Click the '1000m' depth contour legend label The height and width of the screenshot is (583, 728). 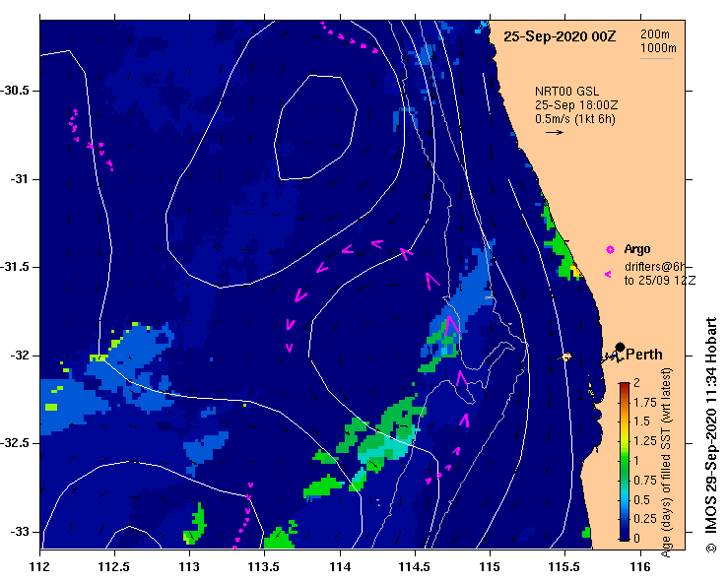(x=658, y=48)
